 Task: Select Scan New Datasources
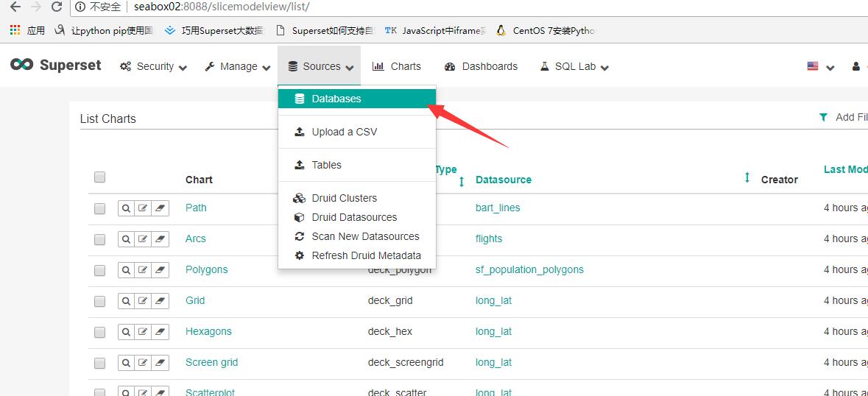click(x=357, y=236)
